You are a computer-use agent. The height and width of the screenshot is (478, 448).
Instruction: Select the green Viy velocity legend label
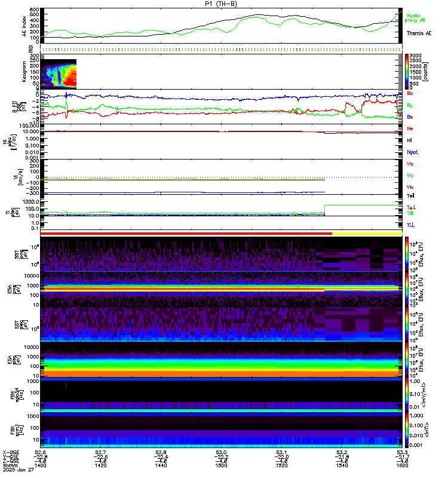point(410,176)
